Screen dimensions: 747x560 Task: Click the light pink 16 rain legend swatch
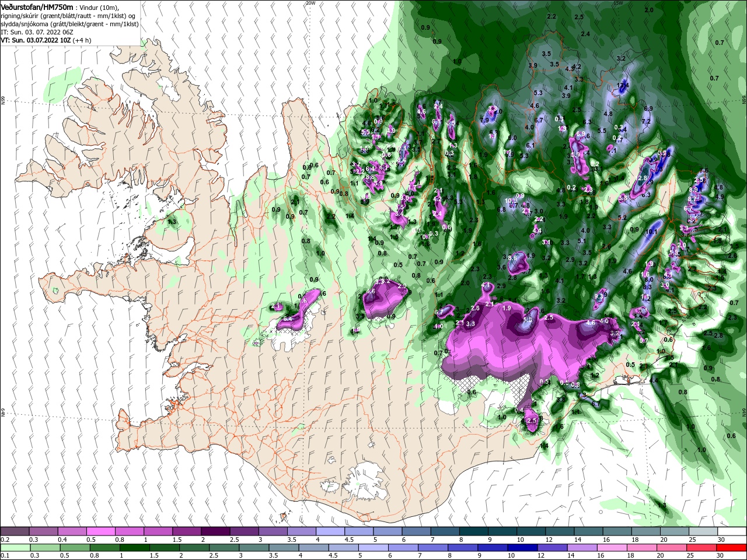pyautogui.click(x=612, y=547)
